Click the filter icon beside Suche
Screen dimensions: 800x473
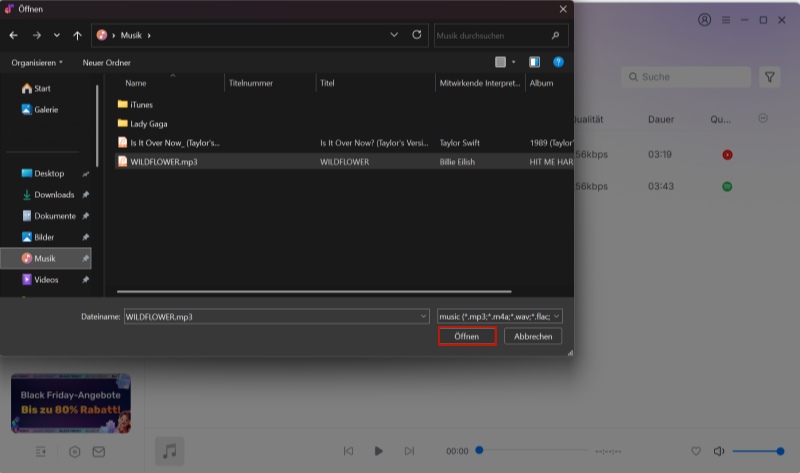pyautogui.click(x=769, y=77)
